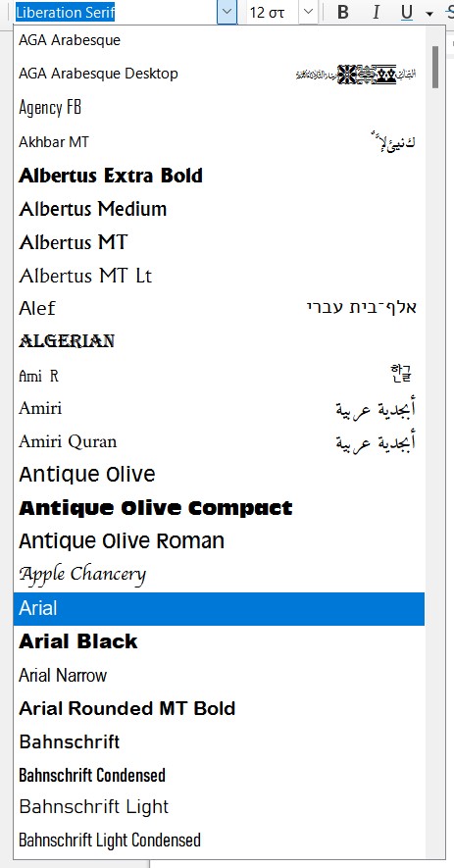Choose Arial Black font
Screen dimensions: 454x868
[219, 641]
